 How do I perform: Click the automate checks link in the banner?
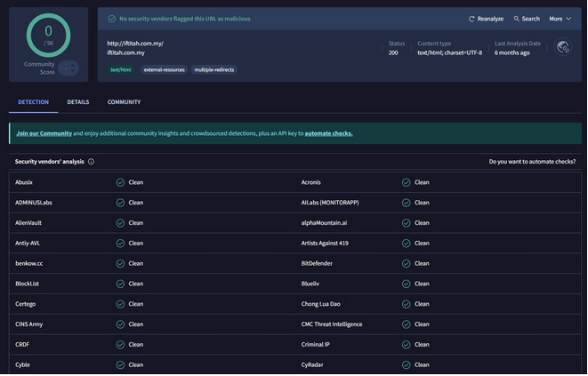click(x=328, y=133)
